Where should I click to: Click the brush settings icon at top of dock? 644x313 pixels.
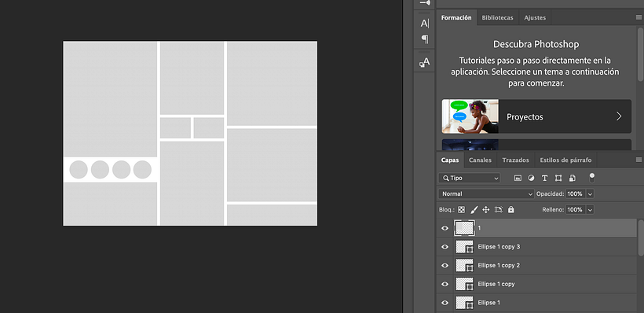tap(425, 3)
